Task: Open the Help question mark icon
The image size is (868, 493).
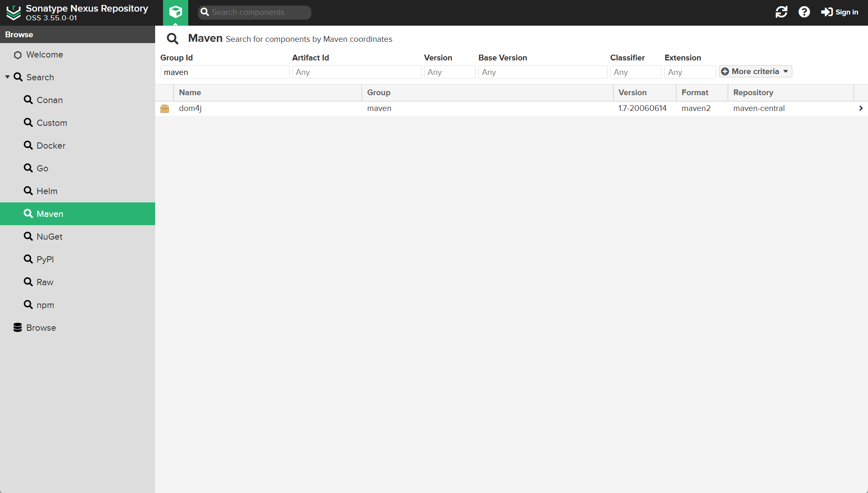Action: tap(804, 12)
